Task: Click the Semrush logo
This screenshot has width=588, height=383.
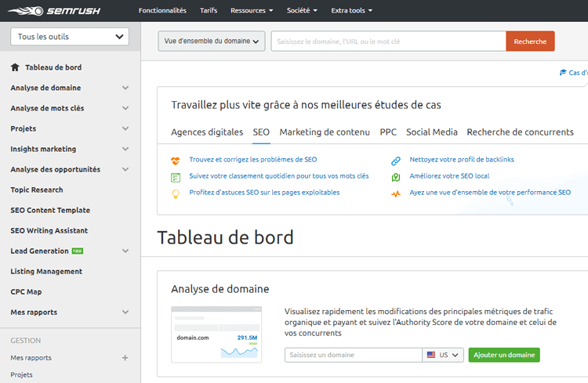Action: pos(54,10)
